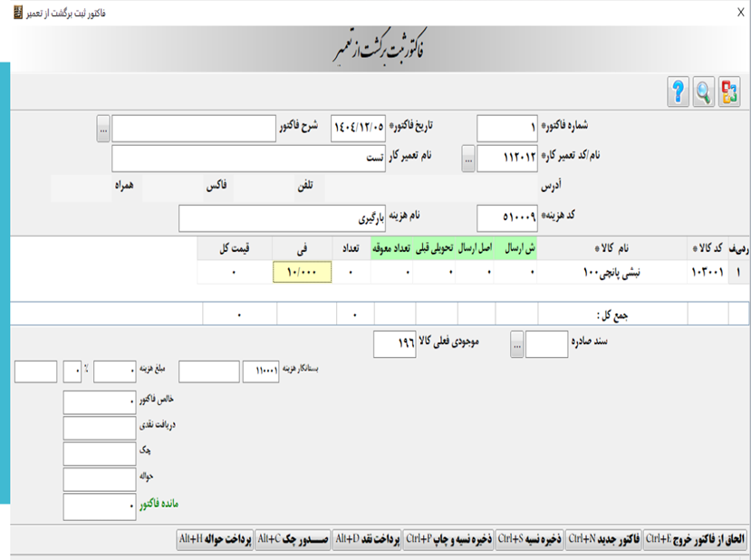Open the ellipsis lookup beside سند صادره
The width and height of the screenshot is (751, 560).
click(x=516, y=344)
